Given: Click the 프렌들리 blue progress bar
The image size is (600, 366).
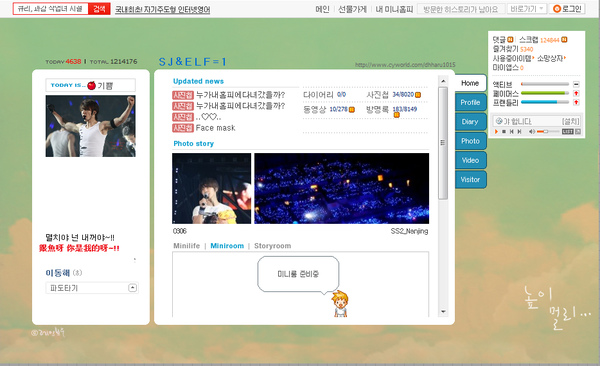Looking at the screenshot, I should 545,102.
